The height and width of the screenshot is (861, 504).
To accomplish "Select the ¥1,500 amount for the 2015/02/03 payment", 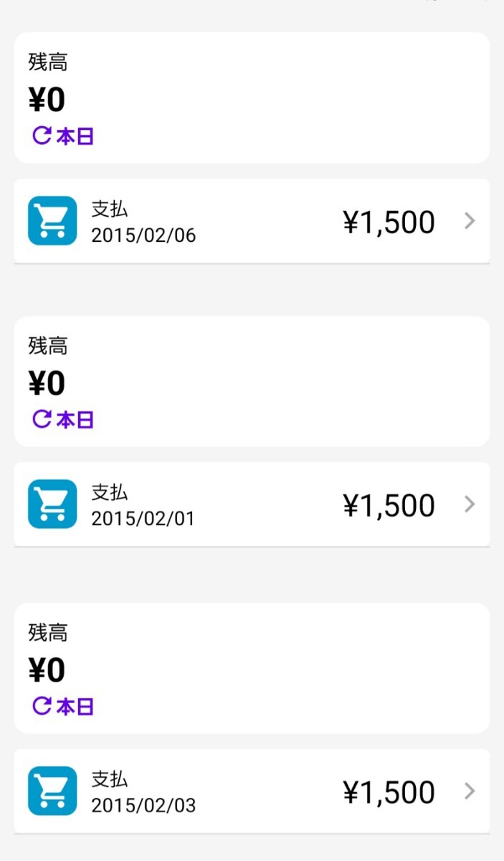I will (x=389, y=792).
